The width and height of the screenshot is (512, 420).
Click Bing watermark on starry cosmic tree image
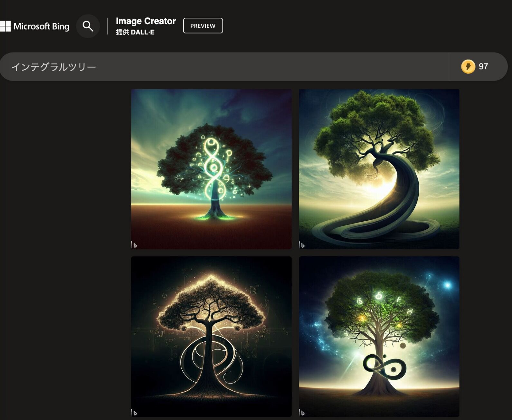[302, 413]
